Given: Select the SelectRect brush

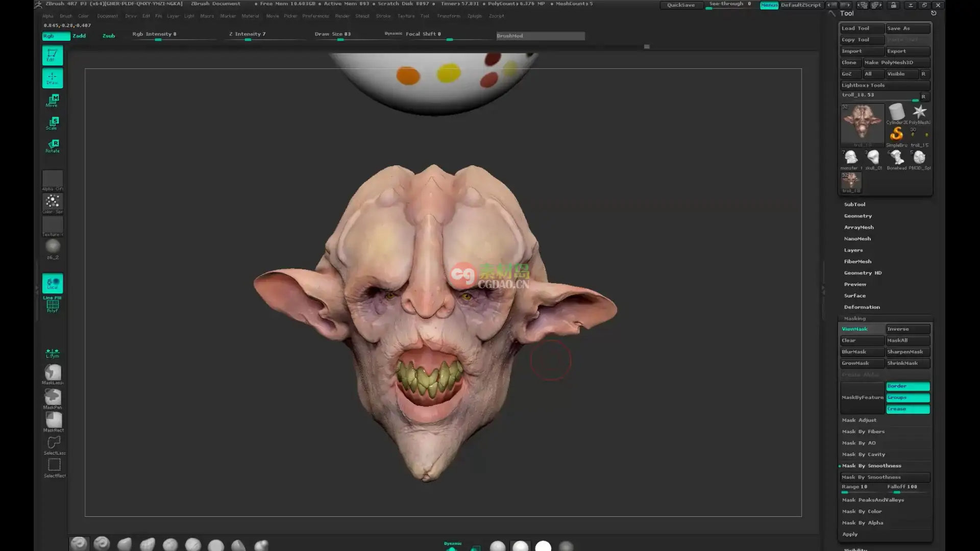Looking at the screenshot, I should pyautogui.click(x=54, y=468).
